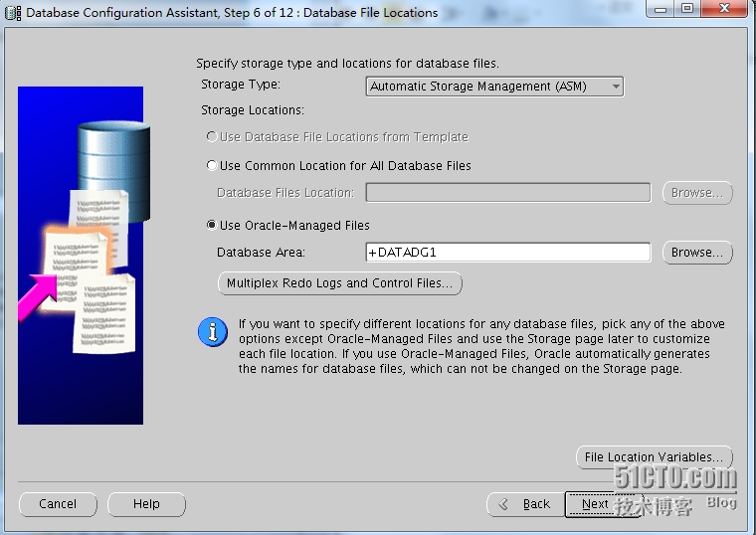
Task: Close the Database Configuration Assistant window
Action: 724,9
